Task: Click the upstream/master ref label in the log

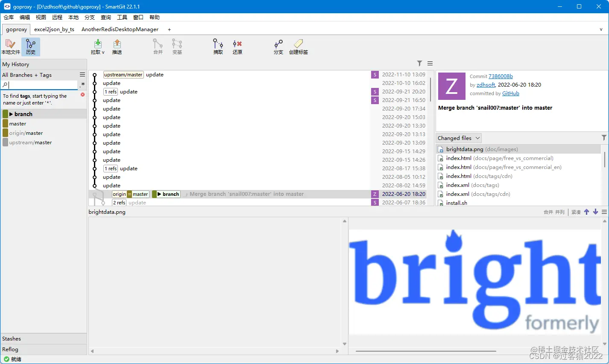Action: 123,75
